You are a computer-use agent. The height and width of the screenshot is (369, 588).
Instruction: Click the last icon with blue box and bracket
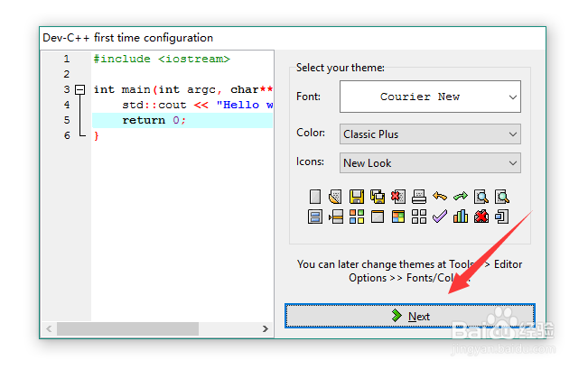pyautogui.click(x=502, y=217)
